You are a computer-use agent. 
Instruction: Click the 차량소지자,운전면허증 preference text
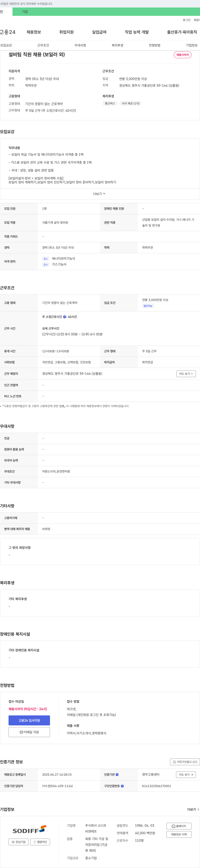56,471
